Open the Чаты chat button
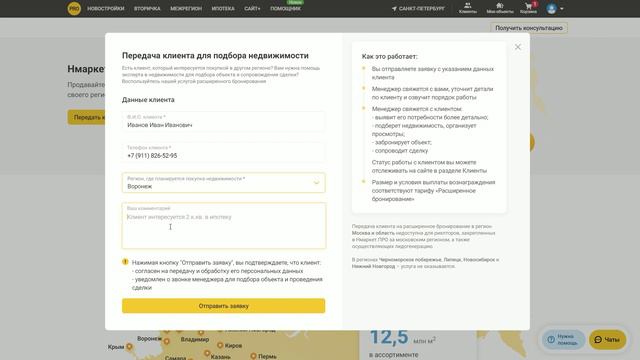The width and height of the screenshot is (640, 360). pyautogui.click(x=607, y=340)
